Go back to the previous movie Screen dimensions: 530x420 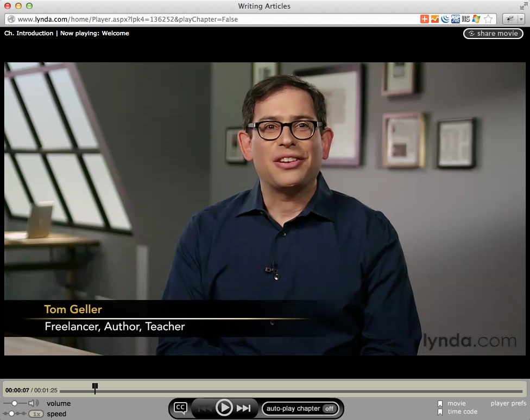(x=205, y=409)
